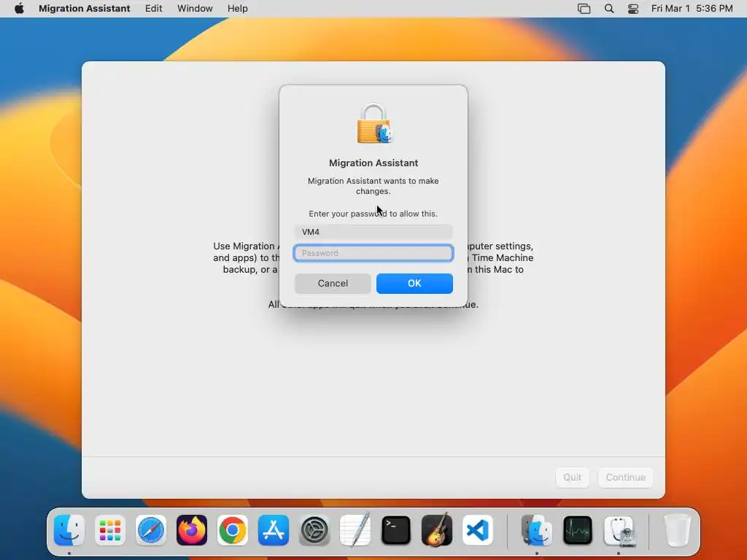Image resolution: width=747 pixels, height=560 pixels.
Task: Open TextEdit from the Dock
Action: coord(355,530)
